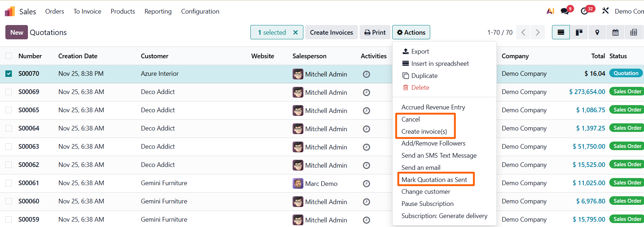
Task: Collapse the Actions dropdown
Action: pyautogui.click(x=411, y=33)
